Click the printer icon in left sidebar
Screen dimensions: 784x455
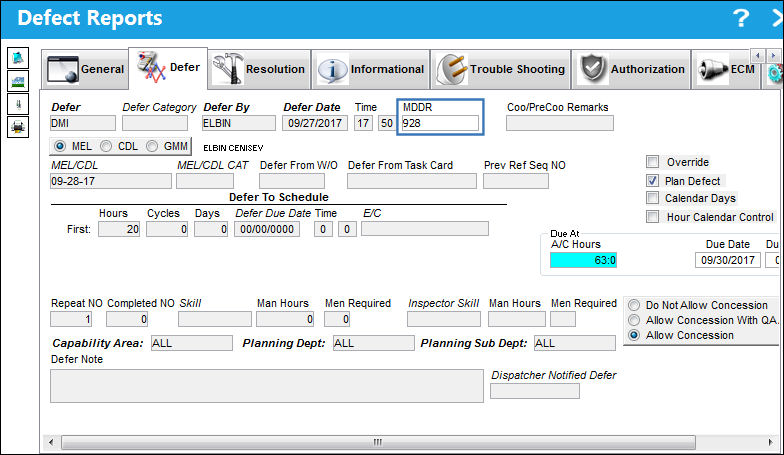click(18, 127)
